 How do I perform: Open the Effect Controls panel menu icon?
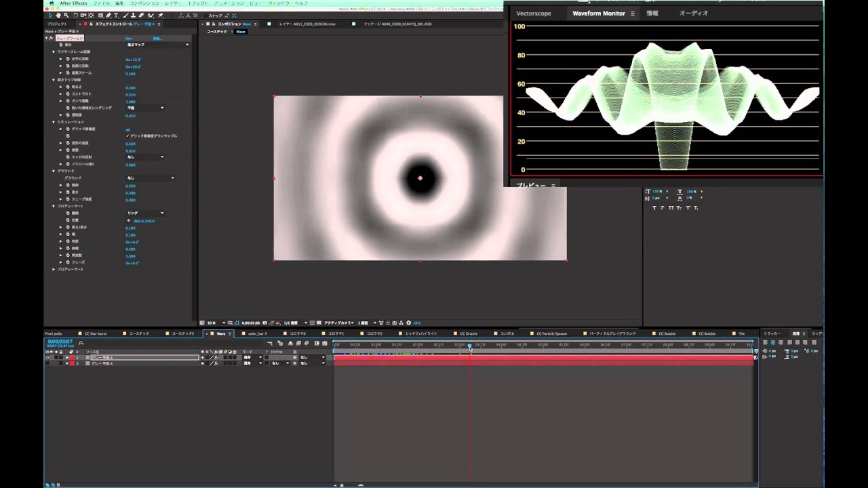159,24
